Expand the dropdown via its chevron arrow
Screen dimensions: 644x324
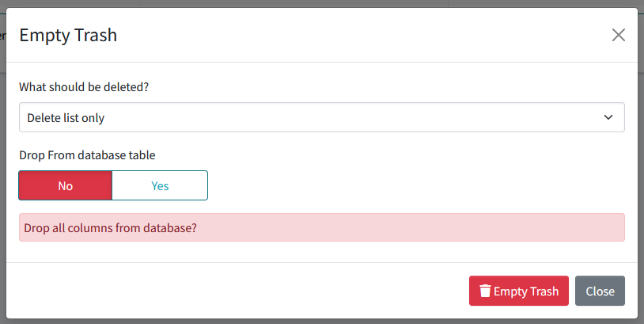[x=608, y=117]
